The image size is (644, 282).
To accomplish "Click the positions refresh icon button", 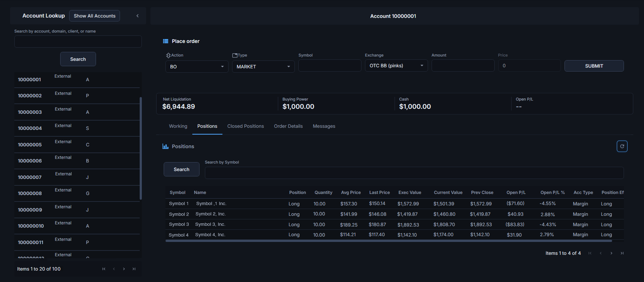I will 622,146.
